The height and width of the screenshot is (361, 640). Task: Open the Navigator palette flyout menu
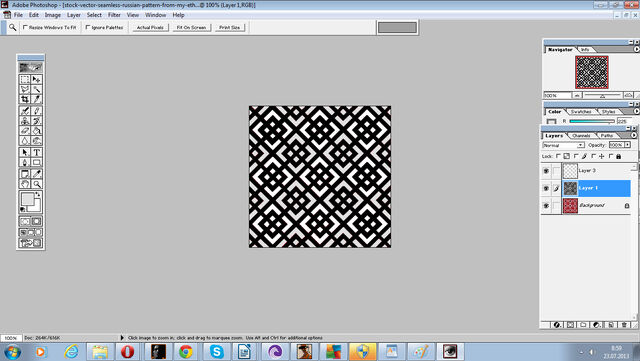[636, 49]
